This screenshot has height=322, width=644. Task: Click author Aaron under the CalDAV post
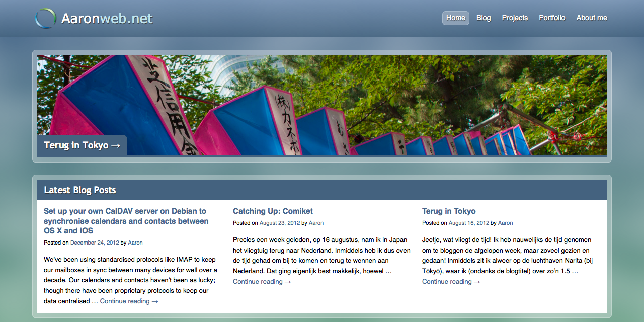pos(135,243)
